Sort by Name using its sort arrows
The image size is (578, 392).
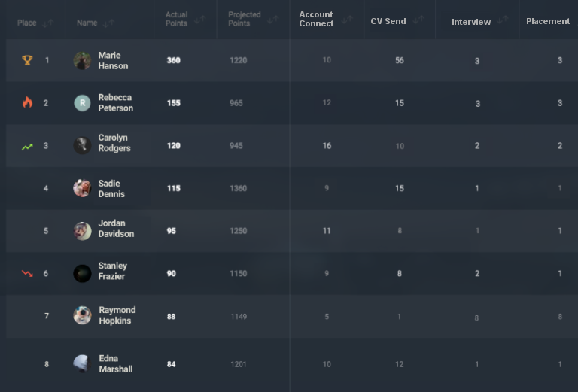pos(108,23)
